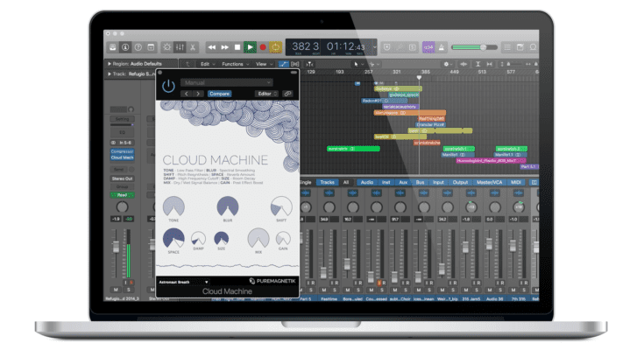
Task: Toggle the yellow Cycle mode button
Action: 275,46
